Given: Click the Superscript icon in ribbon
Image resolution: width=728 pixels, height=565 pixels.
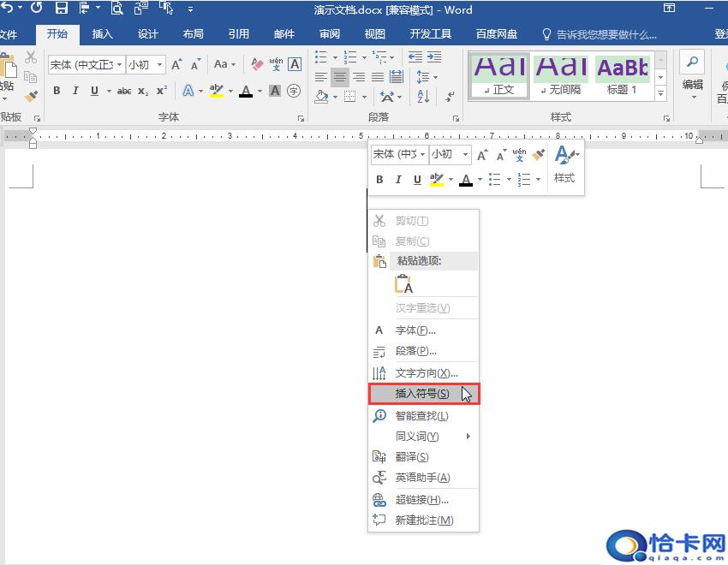Looking at the screenshot, I should pos(161,91).
